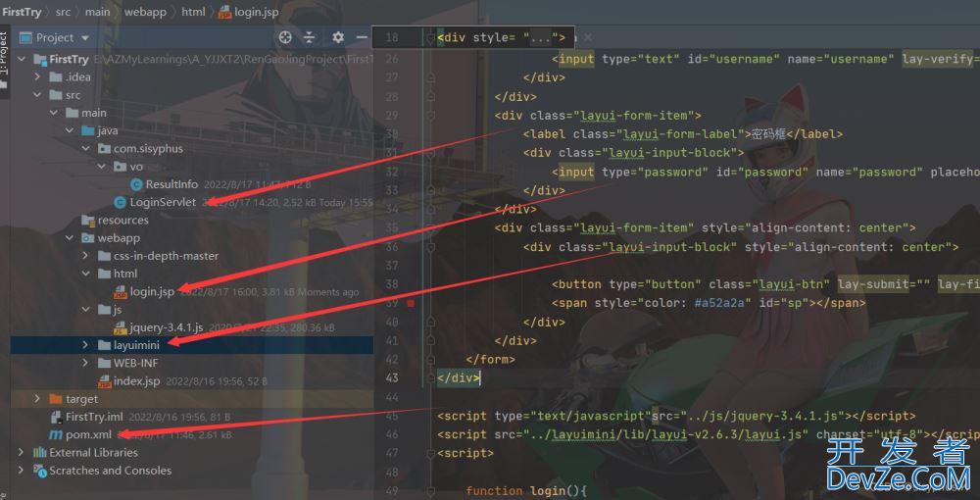Expand the layuimini folder arrow
The image size is (980, 500).
[85, 345]
